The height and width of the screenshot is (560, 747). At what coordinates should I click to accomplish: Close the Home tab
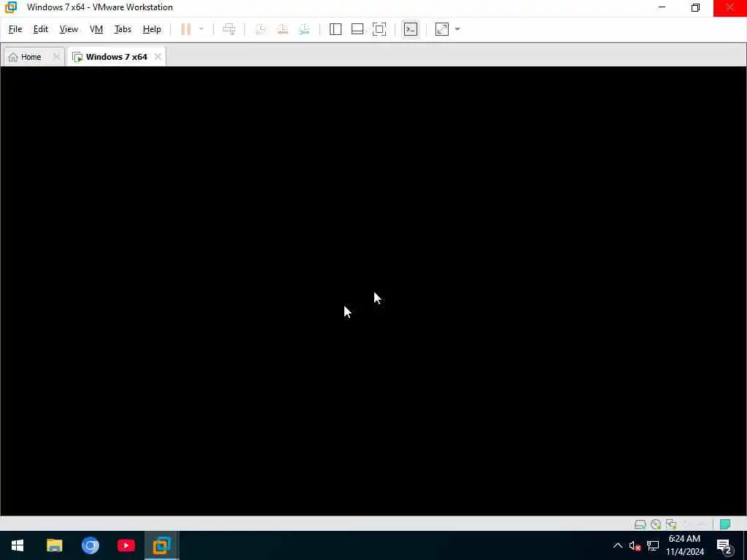[56, 57]
